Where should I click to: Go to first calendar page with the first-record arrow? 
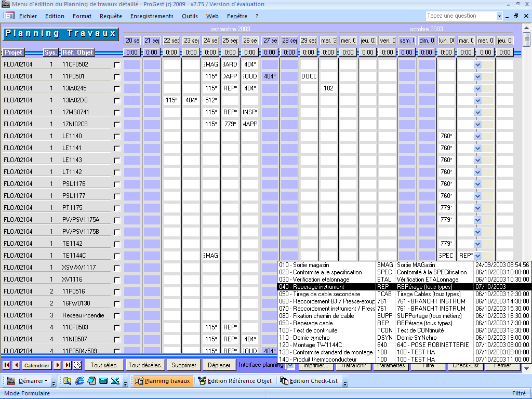pos(6,365)
